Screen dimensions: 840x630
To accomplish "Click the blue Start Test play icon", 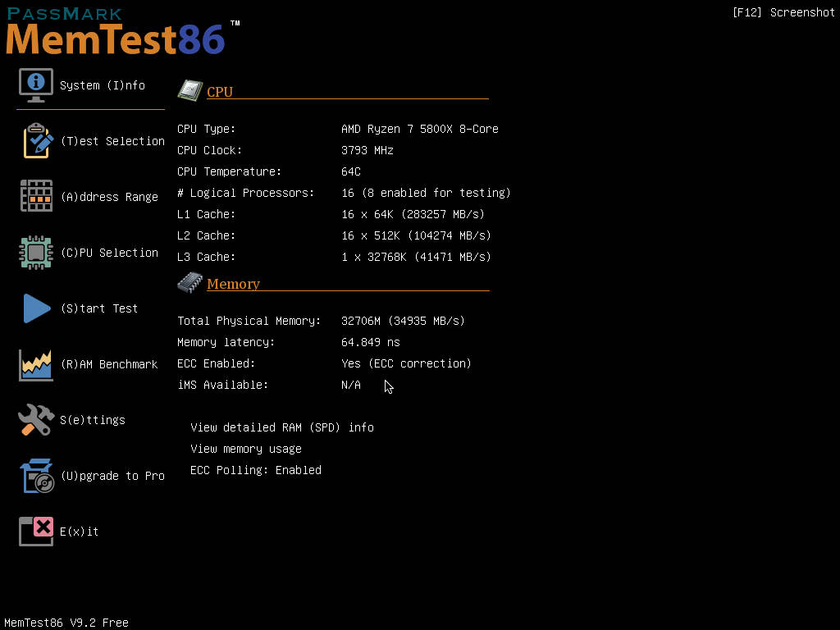I will pos(36,308).
